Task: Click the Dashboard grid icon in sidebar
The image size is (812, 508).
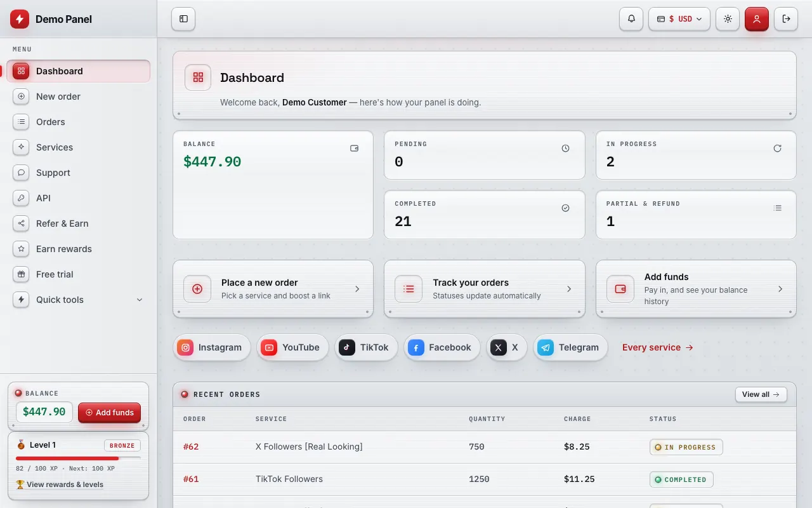Action: tap(21, 71)
